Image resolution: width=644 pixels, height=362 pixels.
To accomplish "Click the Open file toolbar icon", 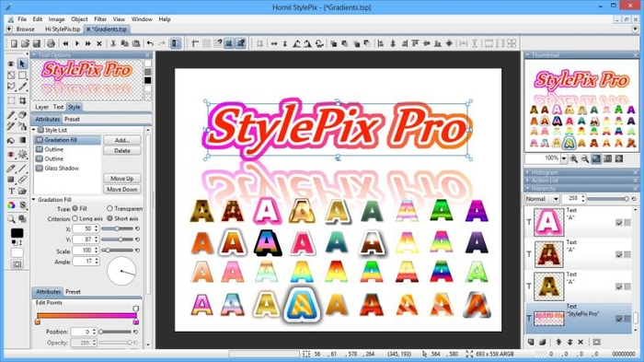I will [25, 43].
